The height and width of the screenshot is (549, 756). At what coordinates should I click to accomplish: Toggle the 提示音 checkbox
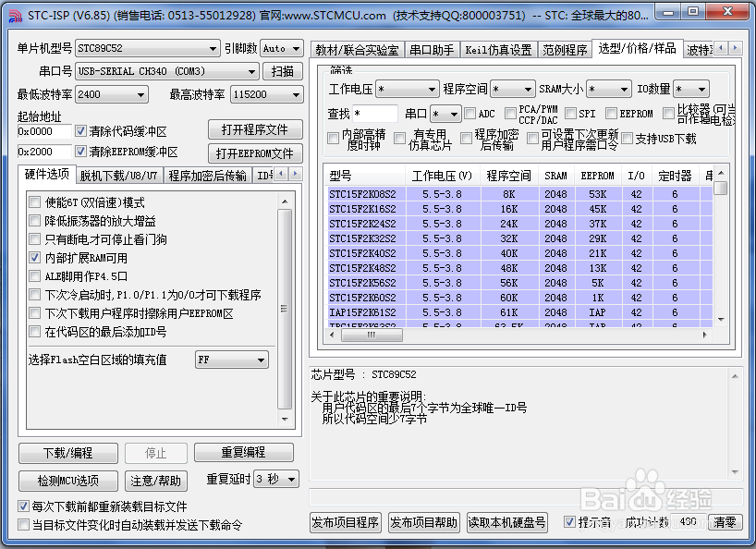(569, 521)
